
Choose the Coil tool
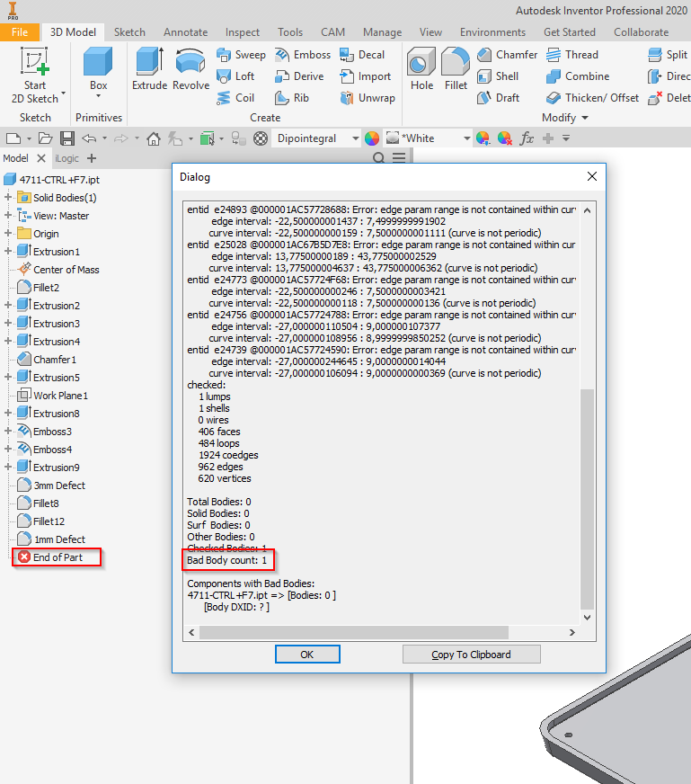click(x=235, y=97)
